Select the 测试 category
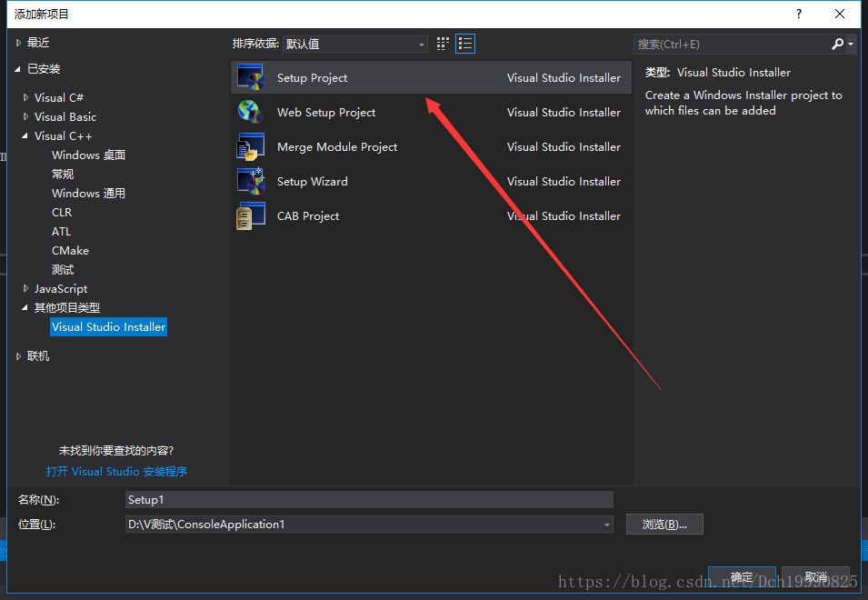The height and width of the screenshot is (600, 868). [x=63, y=270]
